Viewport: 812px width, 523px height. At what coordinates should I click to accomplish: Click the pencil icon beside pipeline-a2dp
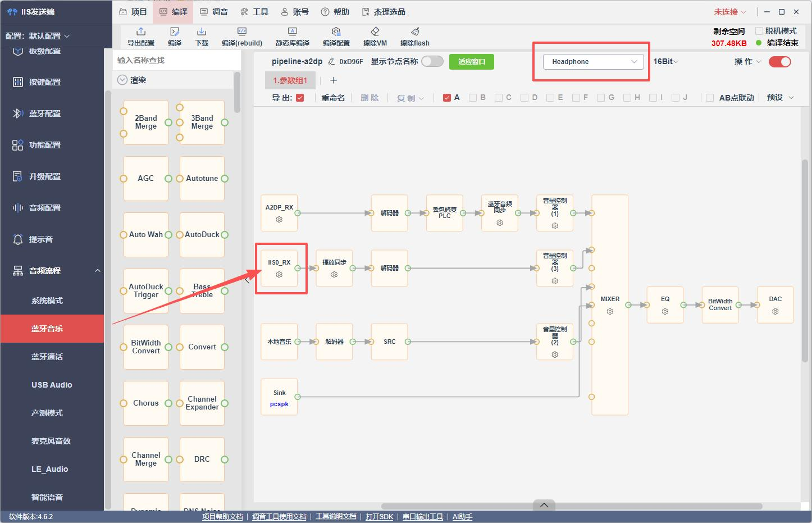click(x=331, y=62)
